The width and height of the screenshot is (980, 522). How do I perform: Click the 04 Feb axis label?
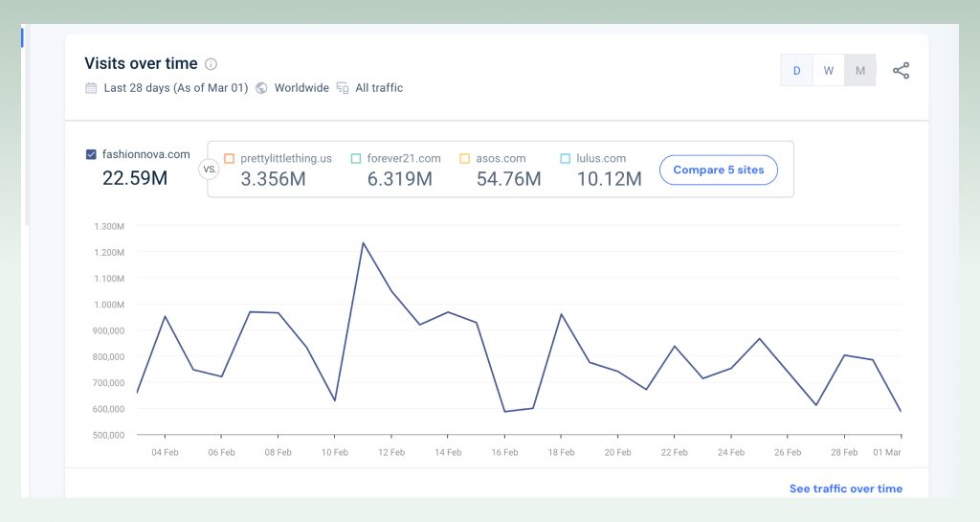click(x=165, y=453)
